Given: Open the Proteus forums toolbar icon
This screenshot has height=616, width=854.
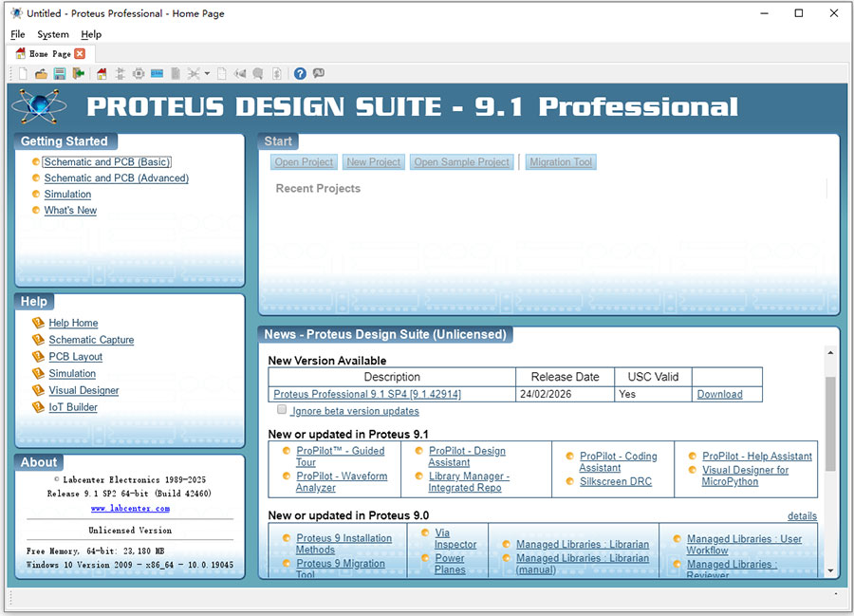Looking at the screenshot, I should (x=317, y=72).
